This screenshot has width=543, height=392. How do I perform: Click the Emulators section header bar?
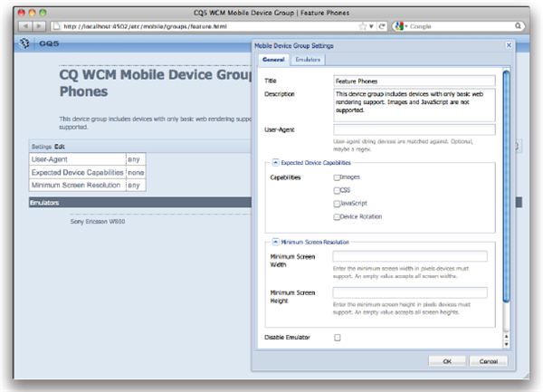[140, 203]
